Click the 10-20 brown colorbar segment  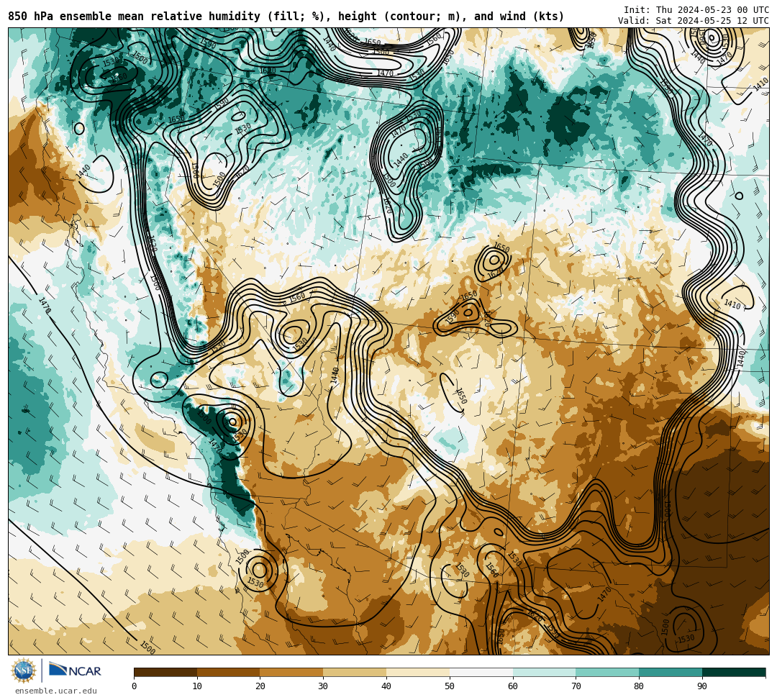pos(229,672)
